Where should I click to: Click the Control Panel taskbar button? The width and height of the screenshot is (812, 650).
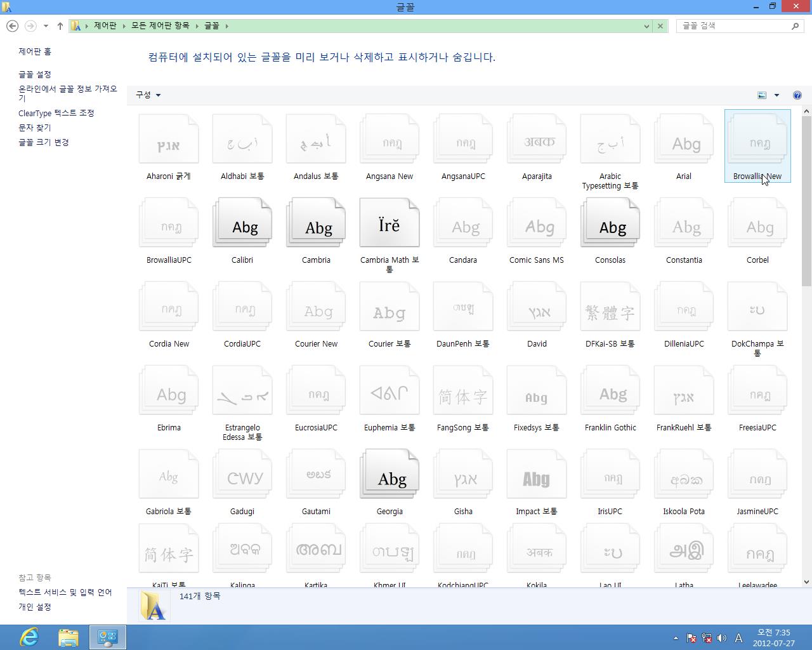[108, 637]
